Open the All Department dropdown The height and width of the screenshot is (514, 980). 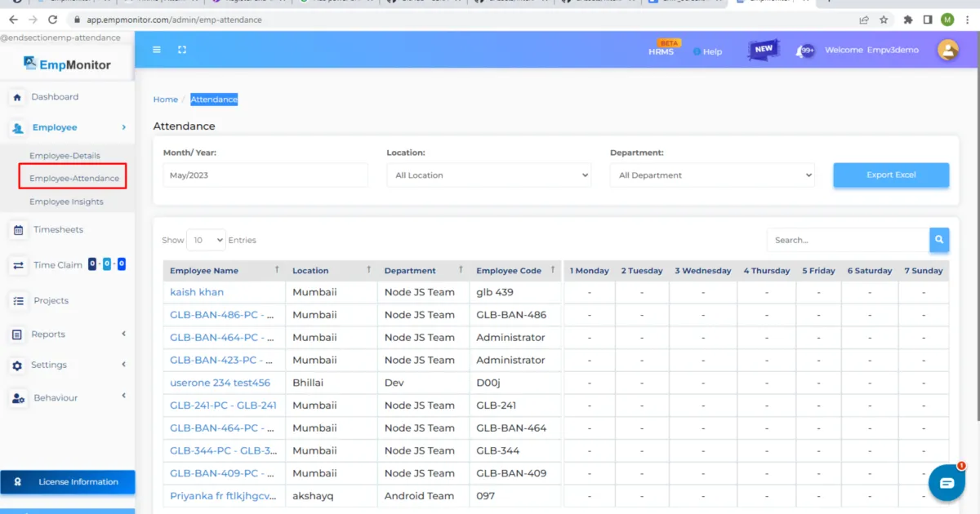point(711,175)
